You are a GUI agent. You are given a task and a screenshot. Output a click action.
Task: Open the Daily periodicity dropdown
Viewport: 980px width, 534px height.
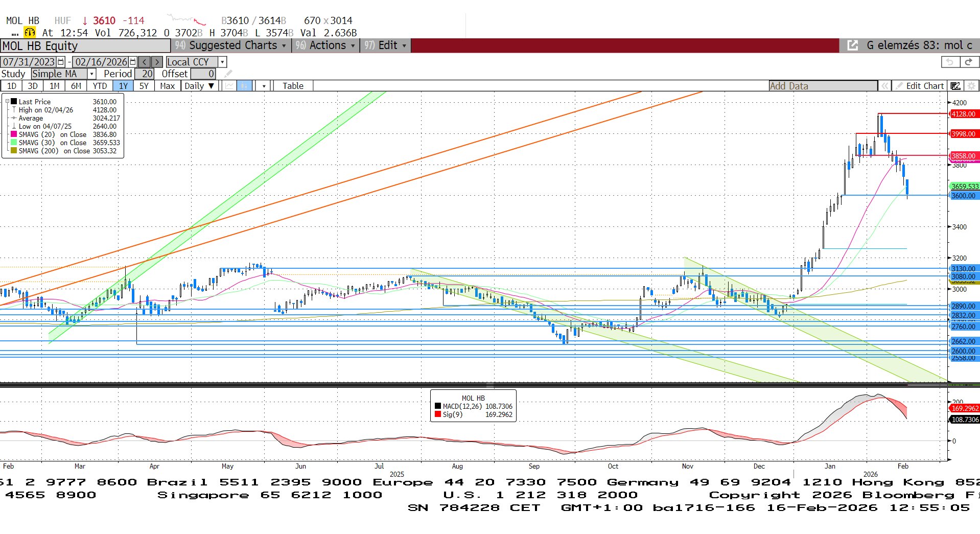click(199, 86)
